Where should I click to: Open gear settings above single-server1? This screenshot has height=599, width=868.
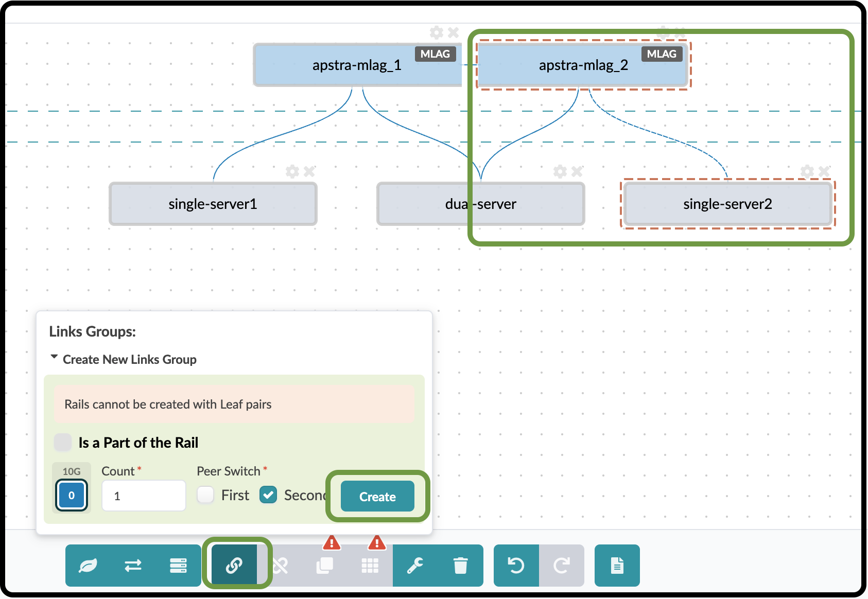(x=292, y=171)
